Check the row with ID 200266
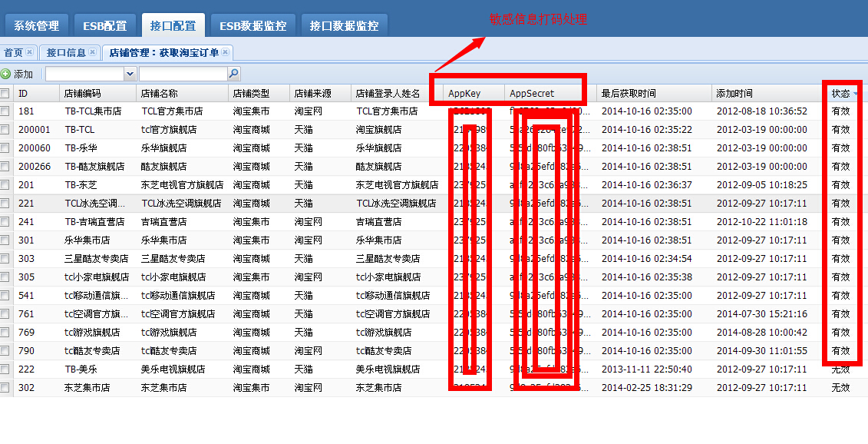The height and width of the screenshot is (444, 868). pos(5,166)
